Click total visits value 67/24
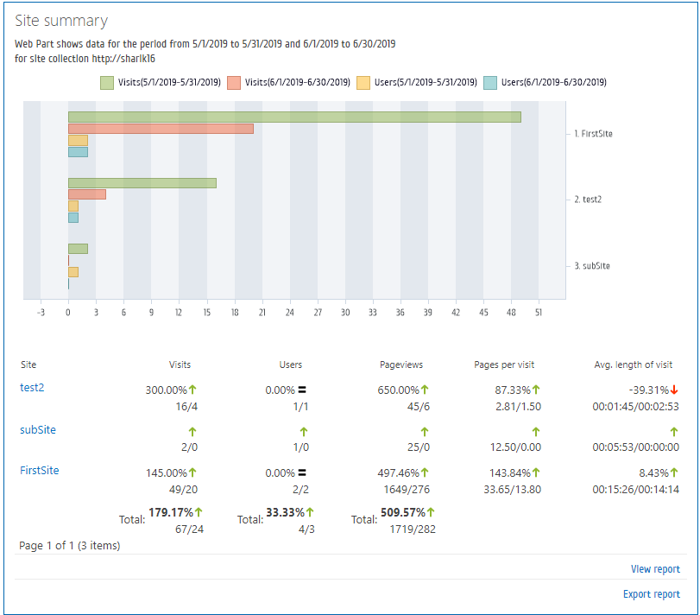The width and height of the screenshot is (700, 615). point(189,529)
